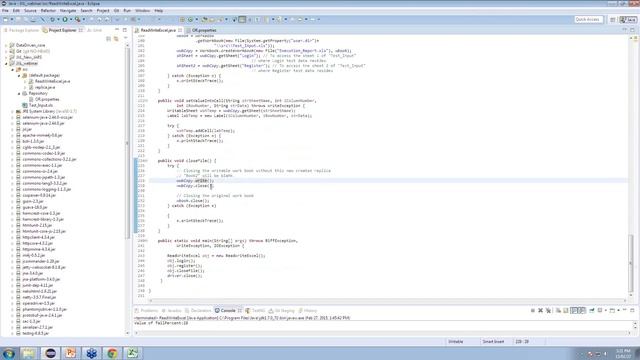Click the Windows Start button
This screenshot has height=360, width=640.
coord(9,353)
